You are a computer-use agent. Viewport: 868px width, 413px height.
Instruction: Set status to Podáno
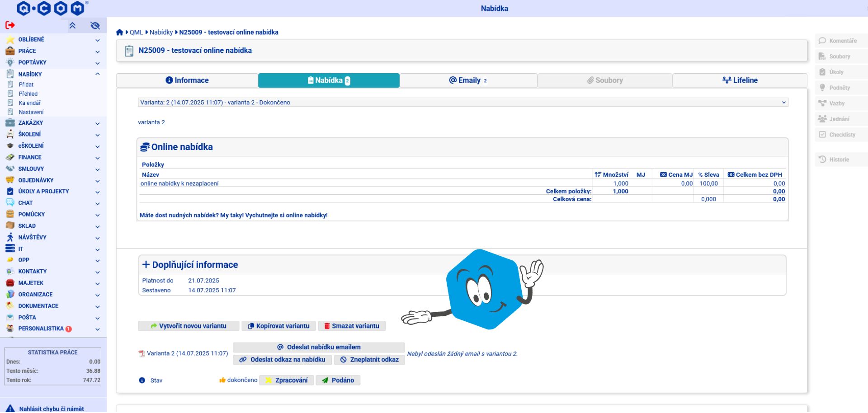338,380
